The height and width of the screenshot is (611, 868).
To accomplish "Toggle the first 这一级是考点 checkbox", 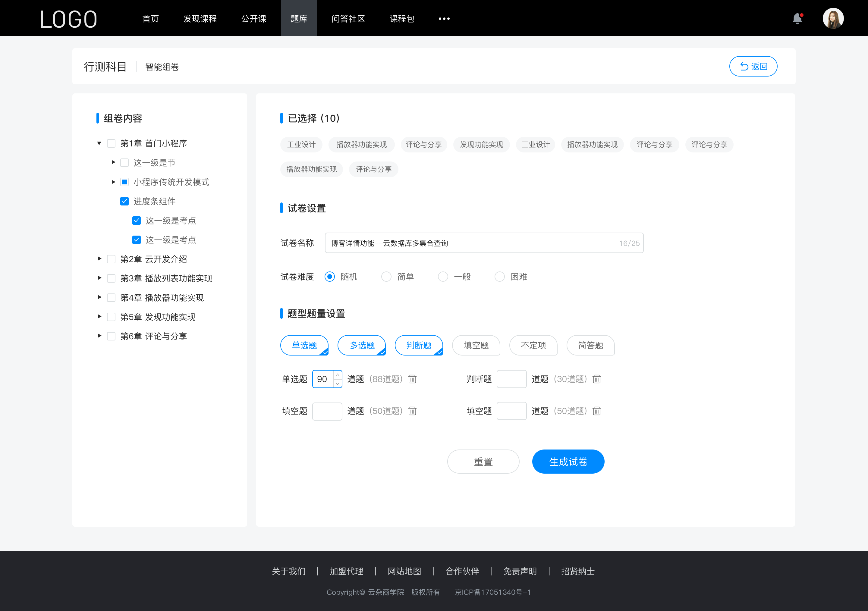I will 136,221.
